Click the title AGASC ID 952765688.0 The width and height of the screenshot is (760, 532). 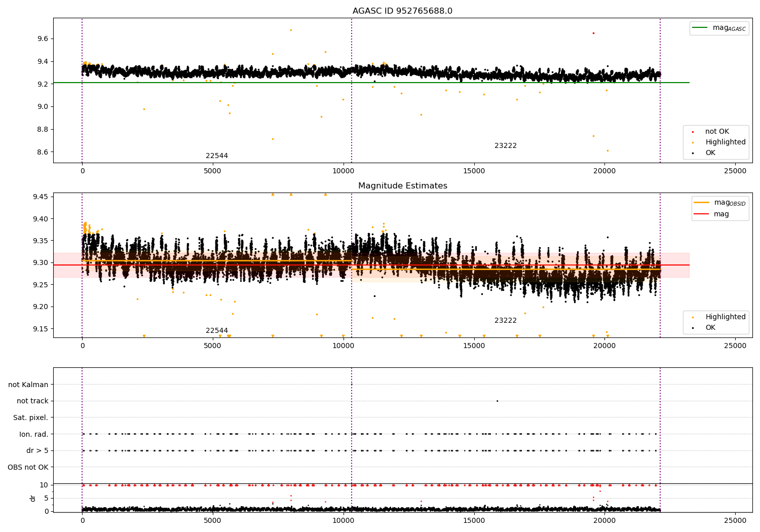pos(402,11)
